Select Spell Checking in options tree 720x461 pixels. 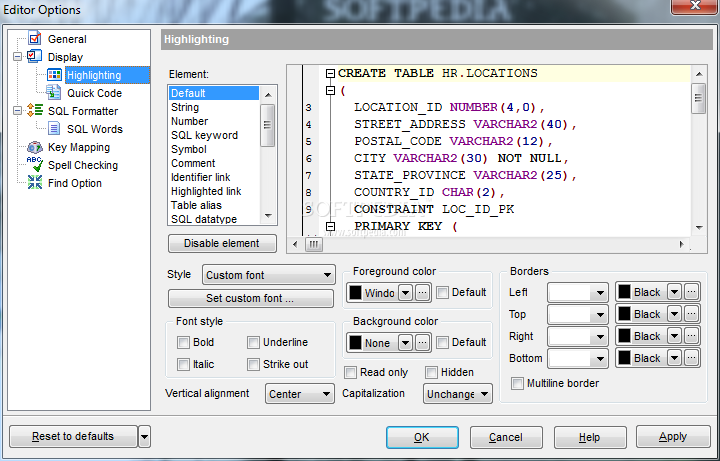(83, 165)
